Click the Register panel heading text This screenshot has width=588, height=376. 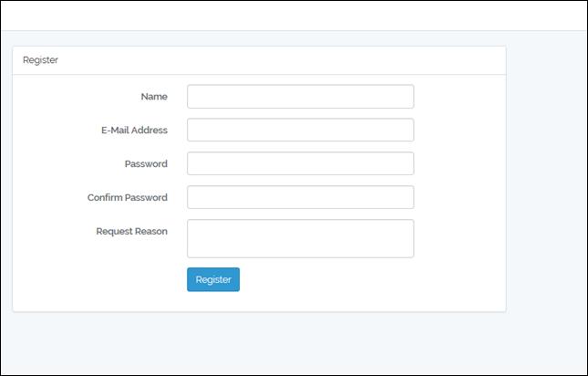pos(40,60)
